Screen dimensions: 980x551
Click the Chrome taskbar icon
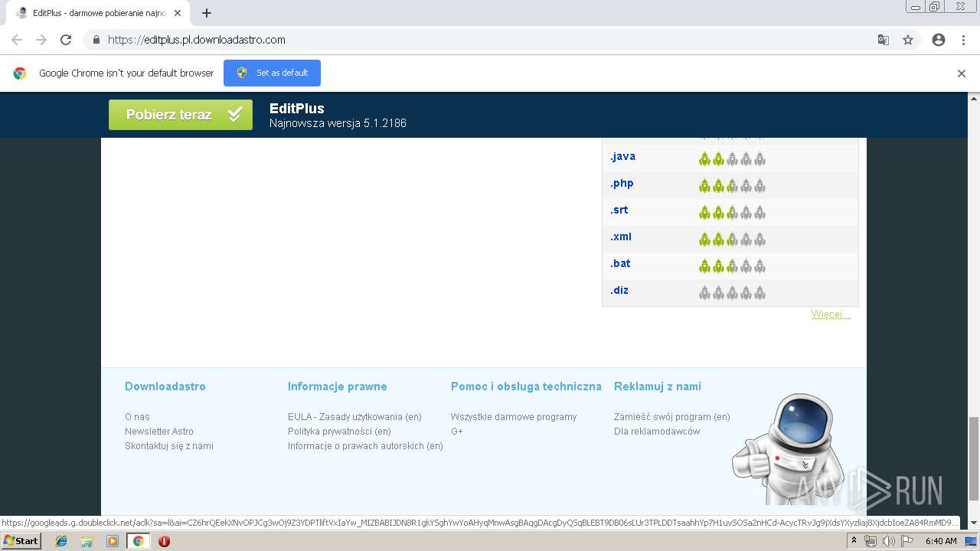click(x=138, y=541)
